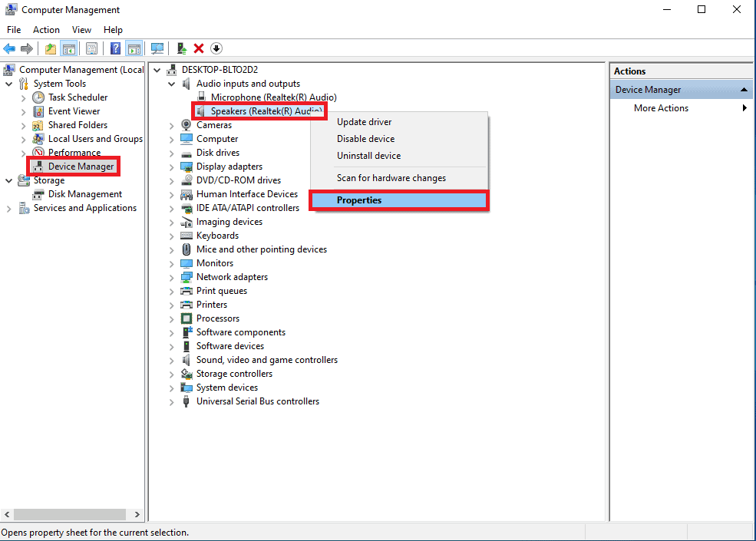756x541 pixels.
Task: Expand the Display adapters category
Action: tap(171, 166)
